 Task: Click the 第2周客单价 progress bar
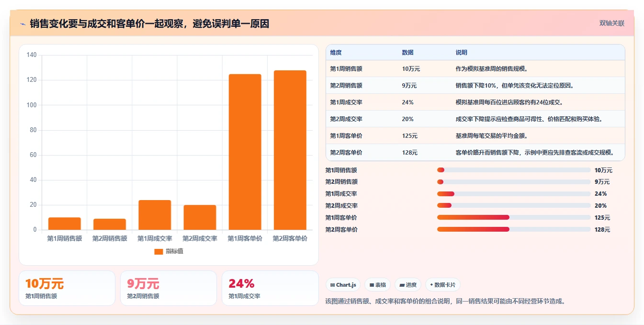pos(514,229)
